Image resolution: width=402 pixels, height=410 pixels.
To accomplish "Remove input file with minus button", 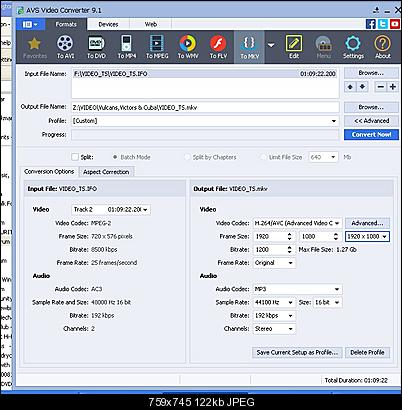I will coord(380,87).
